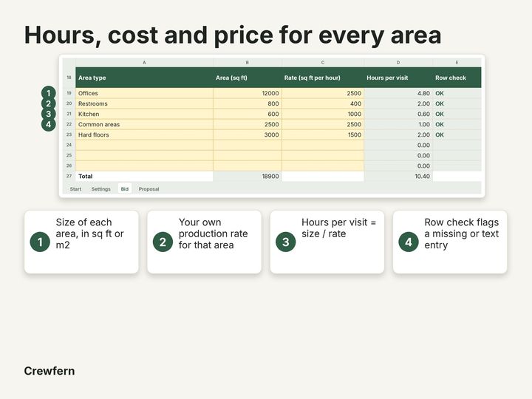Image resolution: width=532 pixels, height=399 pixels.
Task: Click the empty rate cell in row 25
Action: point(323,155)
